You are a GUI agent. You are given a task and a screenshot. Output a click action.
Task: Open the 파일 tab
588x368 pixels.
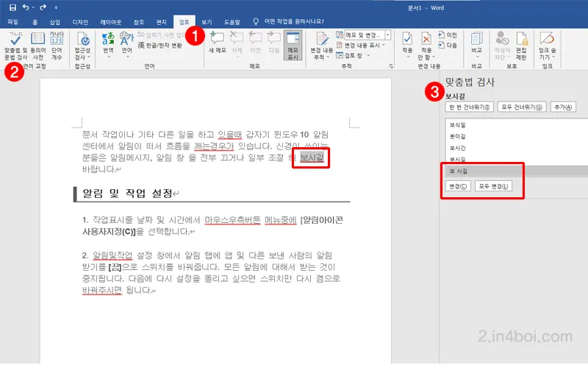(x=12, y=22)
